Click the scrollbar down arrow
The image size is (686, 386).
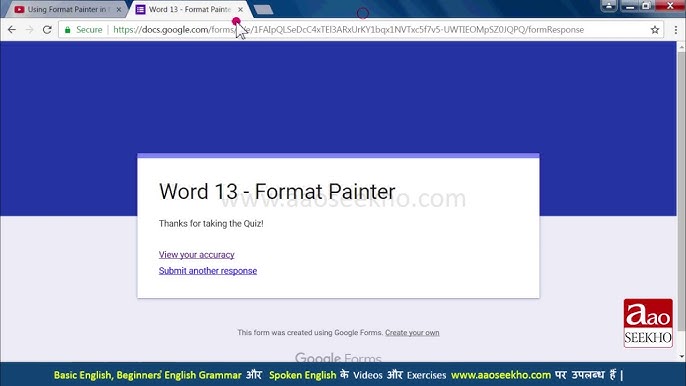(681, 357)
